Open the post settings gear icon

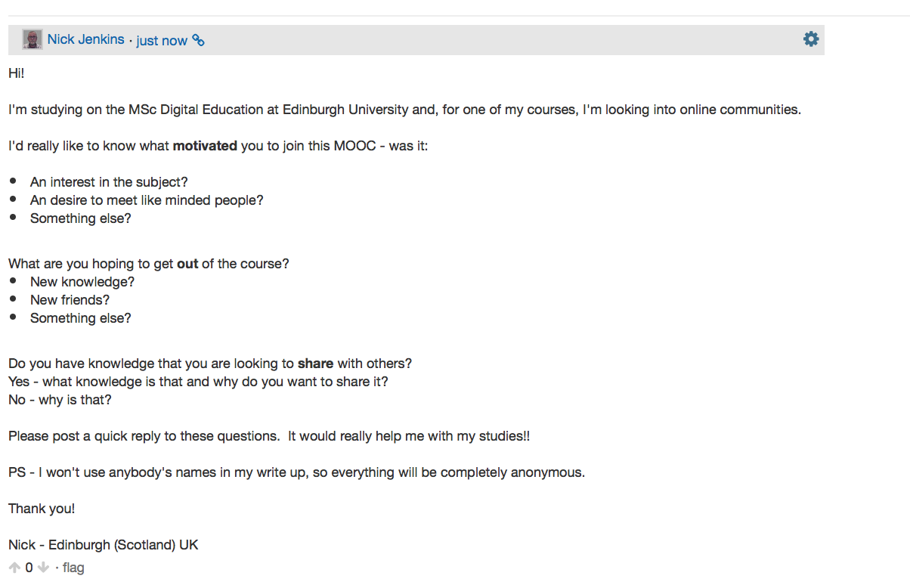click(811, 39)
